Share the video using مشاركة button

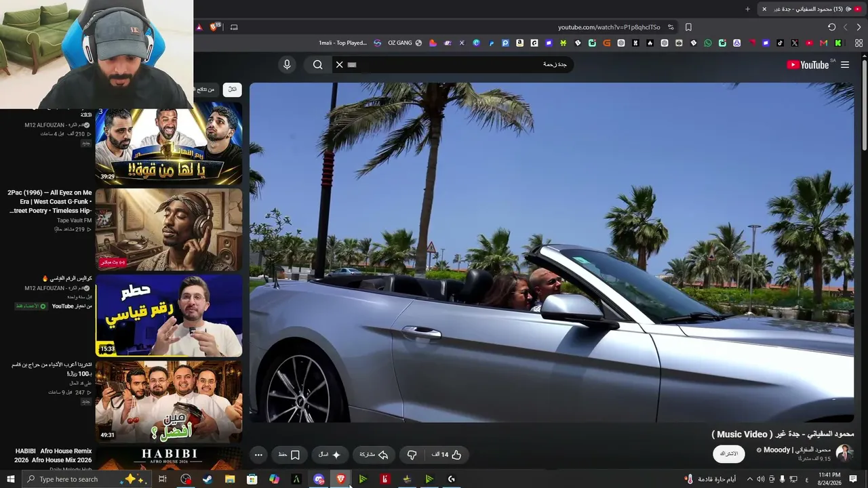pyautogui.click(x=374, y=455)
